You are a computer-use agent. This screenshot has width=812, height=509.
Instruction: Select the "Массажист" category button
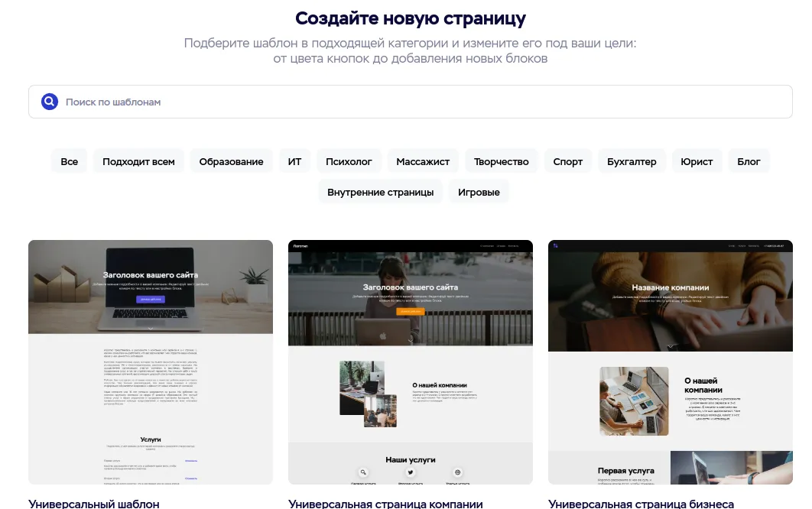tap(423, 161)
